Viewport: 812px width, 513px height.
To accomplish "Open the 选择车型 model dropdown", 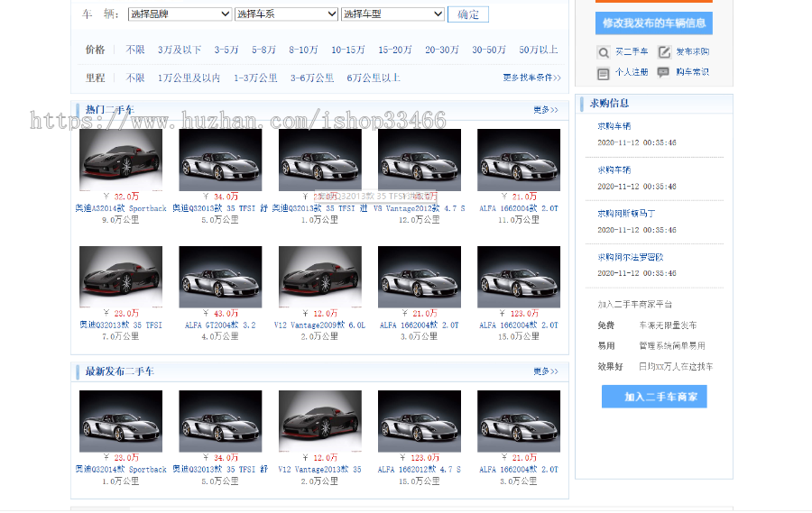I will coord(392,14).
